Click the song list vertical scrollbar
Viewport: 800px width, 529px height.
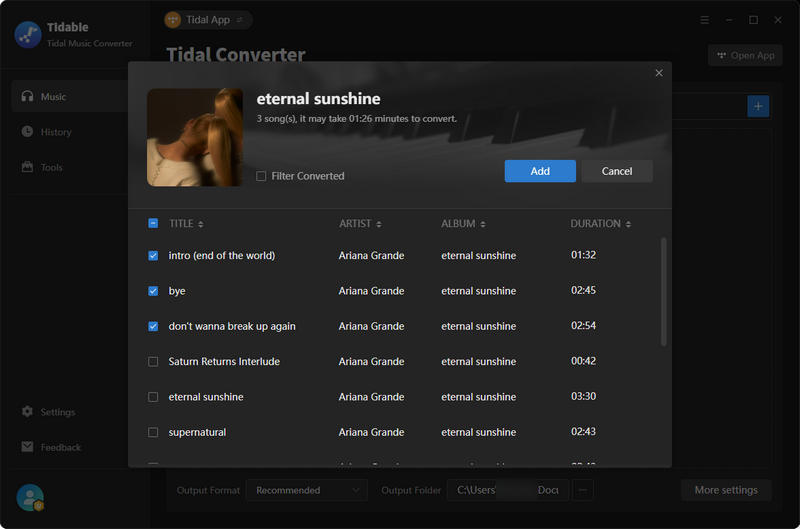pos(663,291)
